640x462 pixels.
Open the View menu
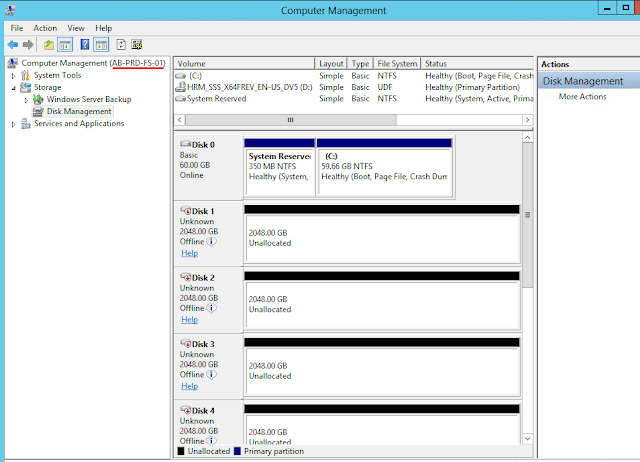pyautogui.click(x=76, y=28)
